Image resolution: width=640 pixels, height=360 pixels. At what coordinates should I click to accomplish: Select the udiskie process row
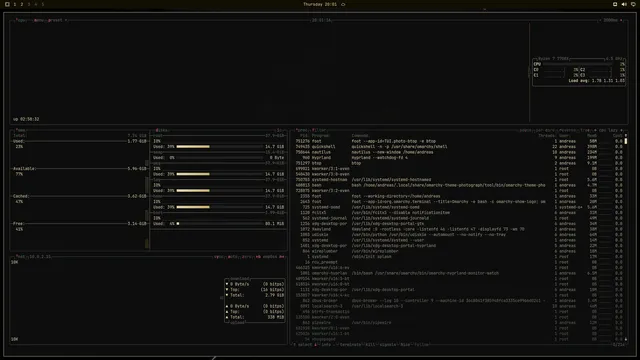459,235
